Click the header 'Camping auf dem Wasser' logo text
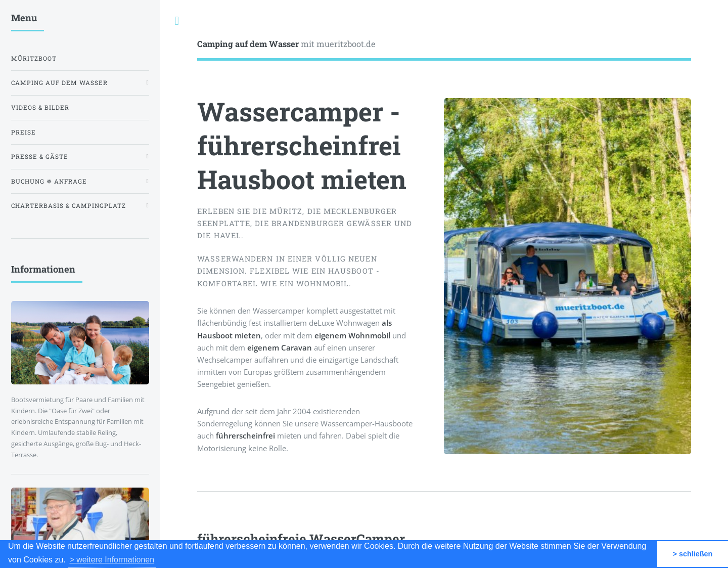728x568 pixels. [248, 44]
